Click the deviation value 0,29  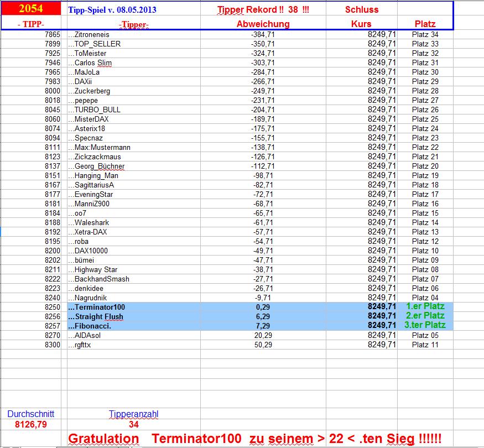coord(263,308)
